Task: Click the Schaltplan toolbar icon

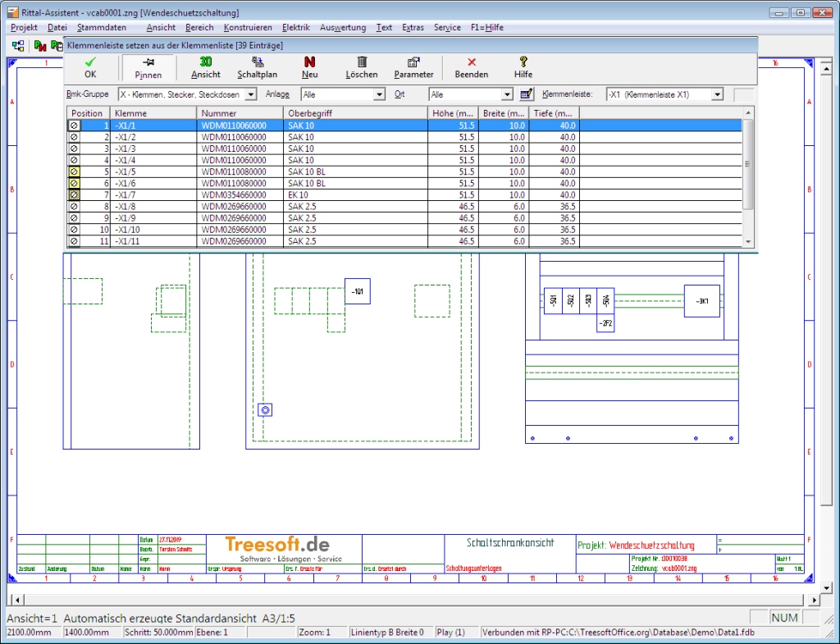Action: pyautogui.click(x=258, y=62)
